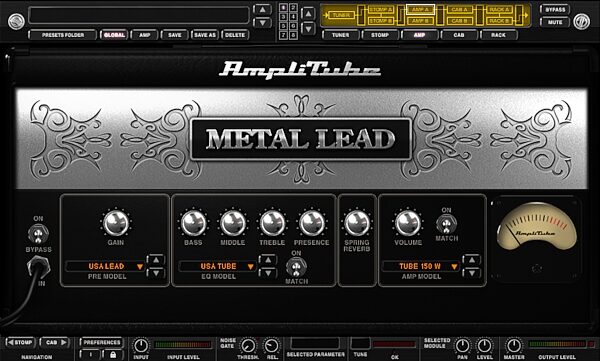The image size is (600, 361).
Task: Go to next preset with down arrow
Action: [x=262, y=23]
